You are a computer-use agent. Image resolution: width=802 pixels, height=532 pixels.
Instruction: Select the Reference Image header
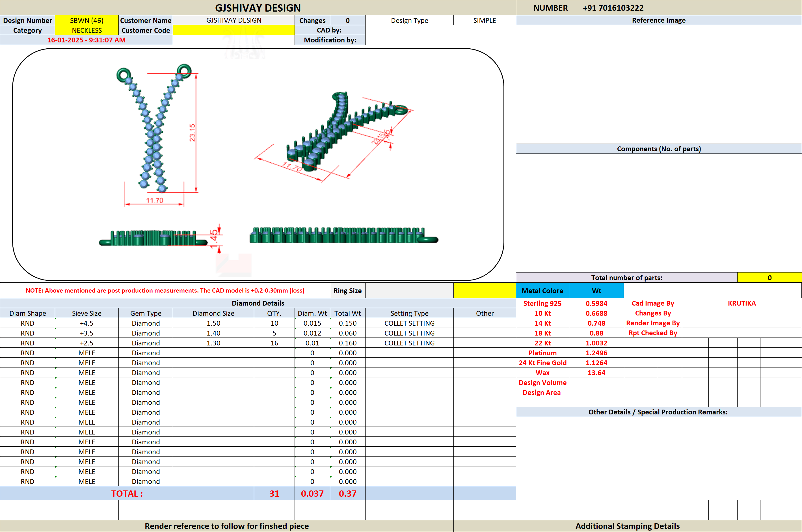658,20
